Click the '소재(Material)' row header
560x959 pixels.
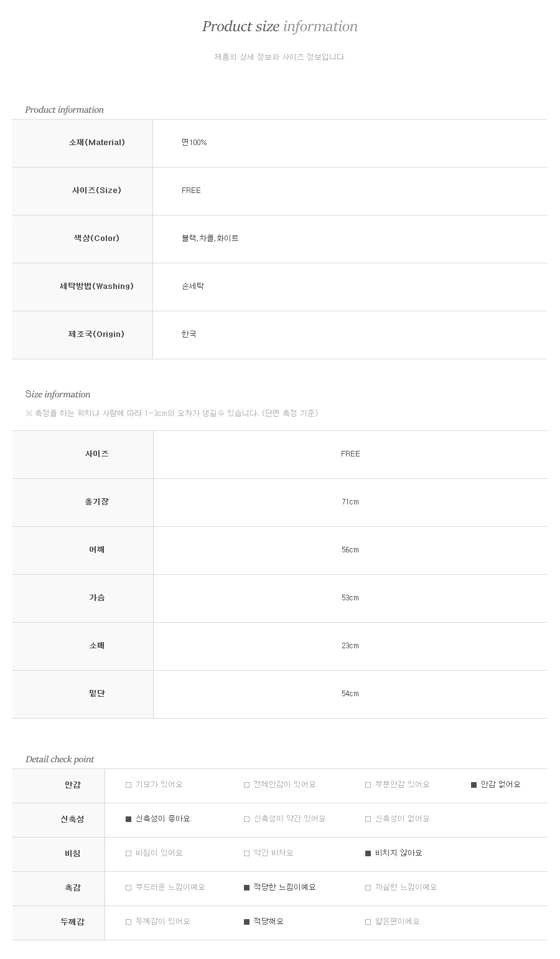[x=97, y=143]
